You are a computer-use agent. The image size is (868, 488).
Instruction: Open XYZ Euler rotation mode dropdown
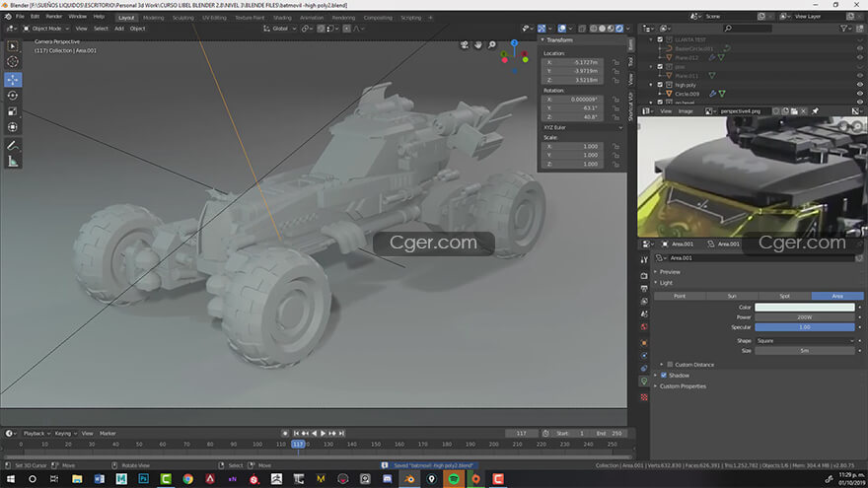582,127
